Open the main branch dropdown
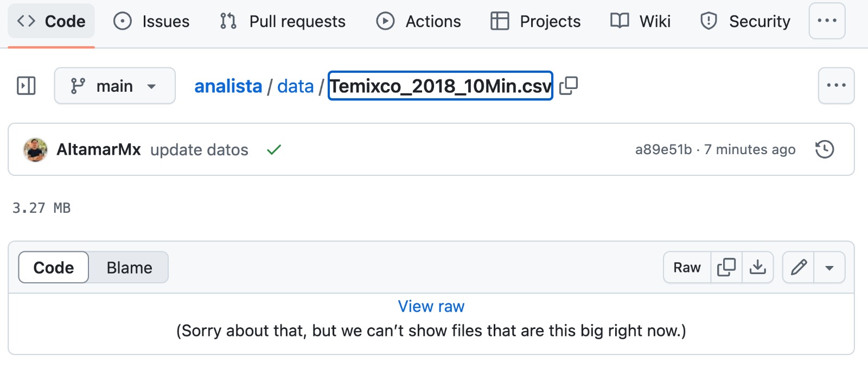The height and width of the screenshot is (374, 868). click(x=114, y=86)
